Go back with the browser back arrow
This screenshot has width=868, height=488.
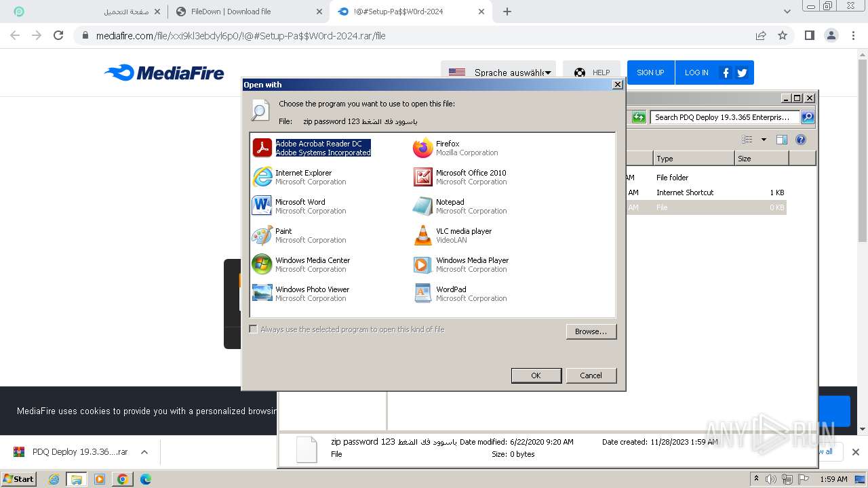pos(15,35)
